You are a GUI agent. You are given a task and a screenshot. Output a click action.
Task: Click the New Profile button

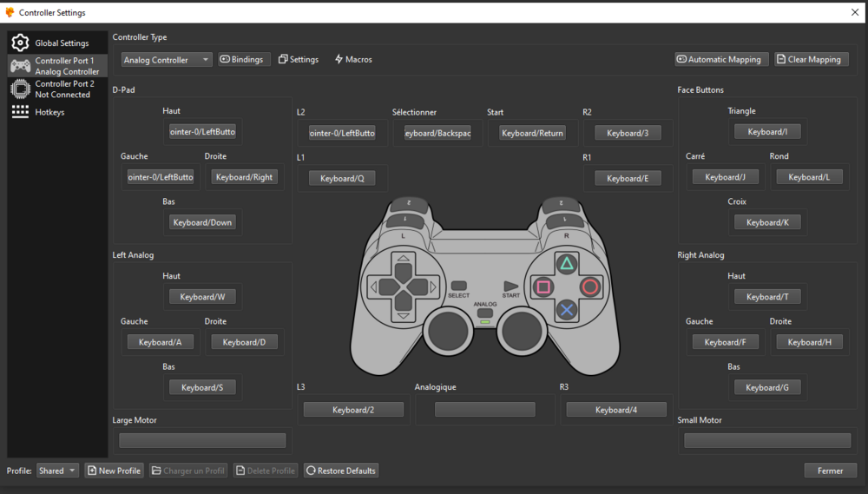click(114, 471)
